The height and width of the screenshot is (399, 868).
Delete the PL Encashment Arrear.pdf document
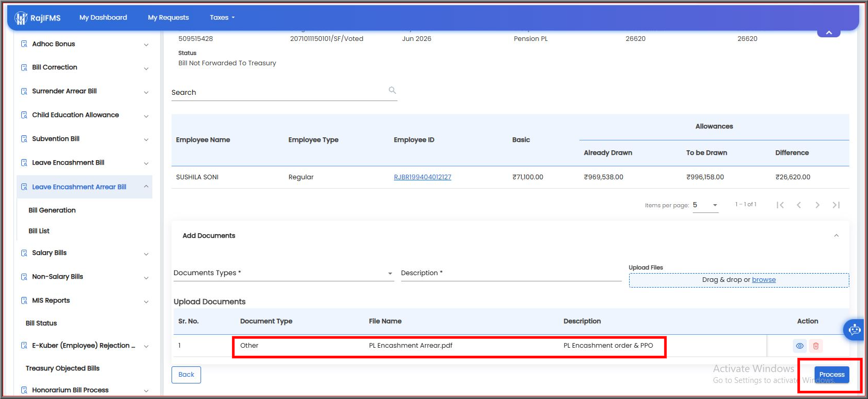[816, 346]
